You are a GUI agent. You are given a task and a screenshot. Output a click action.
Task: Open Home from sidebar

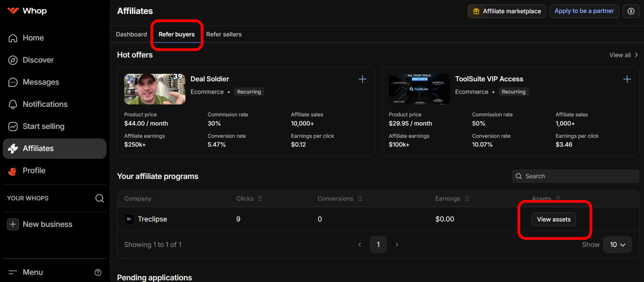pos(33,38)
